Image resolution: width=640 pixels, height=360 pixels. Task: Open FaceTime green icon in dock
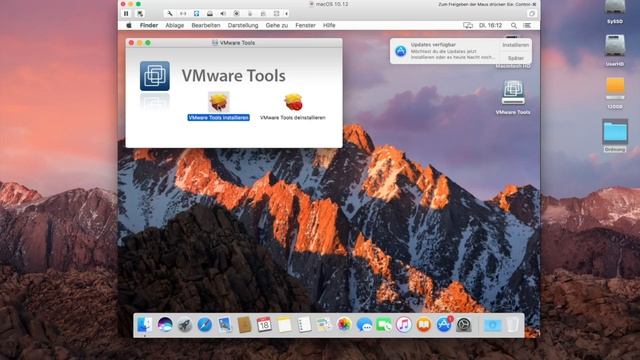(x=384, y=325)
